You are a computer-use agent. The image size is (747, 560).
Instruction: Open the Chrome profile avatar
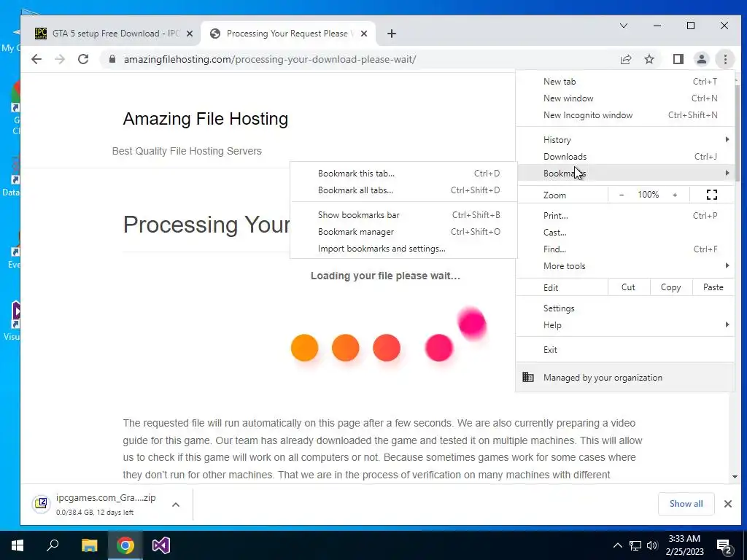702,59
